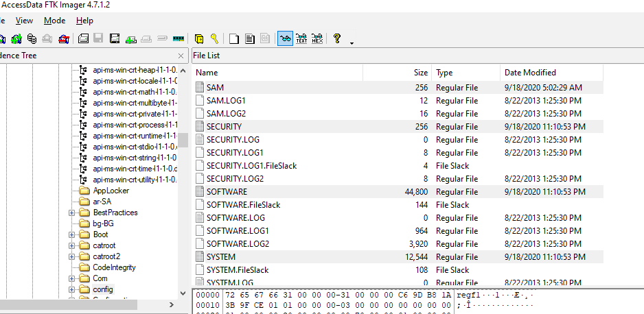This screenshot has height=314, width=644.
Task: Open the Mode menu
Action: [x=55, y=21]
